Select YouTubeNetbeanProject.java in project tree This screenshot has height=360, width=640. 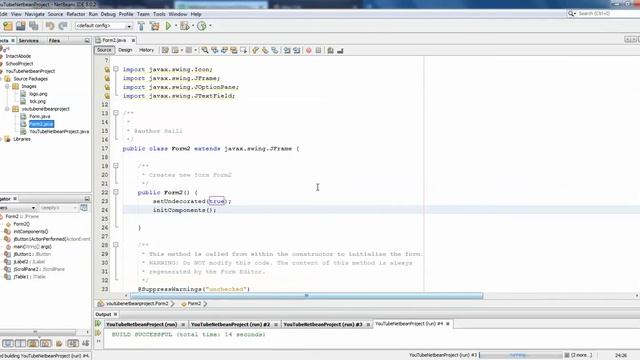pos(59,131)
